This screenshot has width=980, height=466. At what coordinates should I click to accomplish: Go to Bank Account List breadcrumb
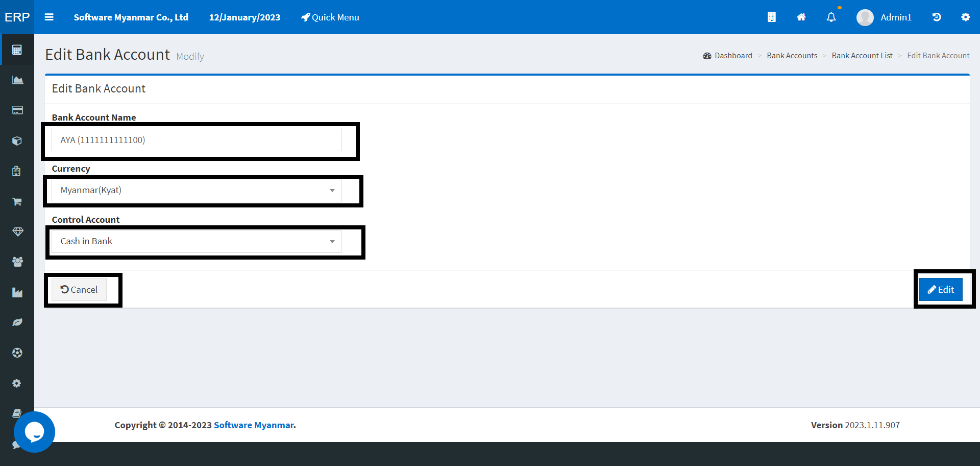pyautogui.click(x=862, y=56)
